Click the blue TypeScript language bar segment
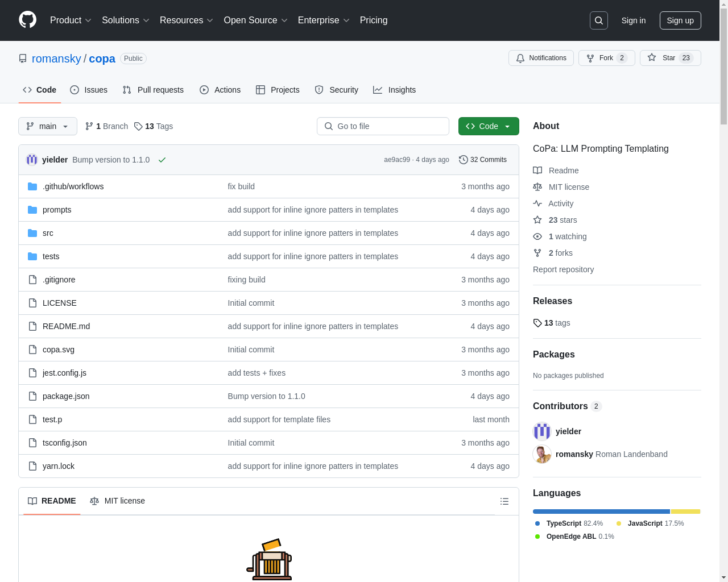 pos(601,512)
